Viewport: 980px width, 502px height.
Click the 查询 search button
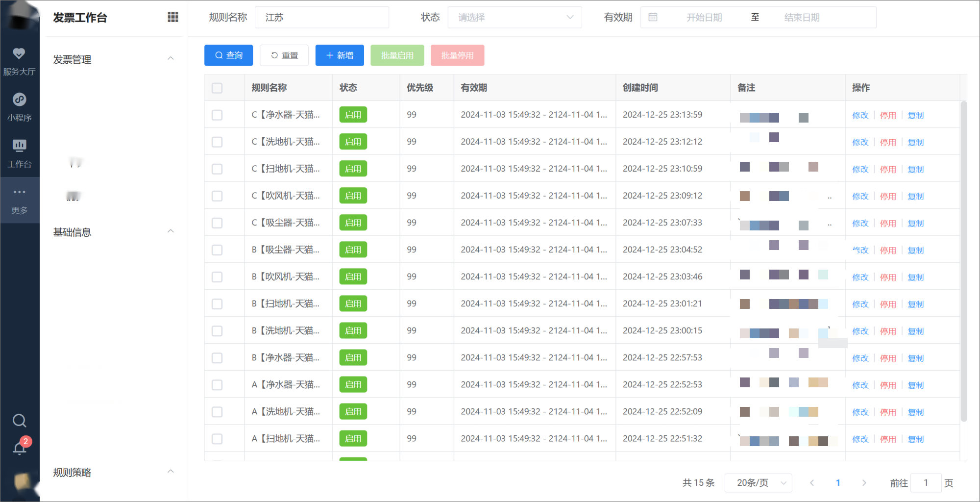(228, 55)
